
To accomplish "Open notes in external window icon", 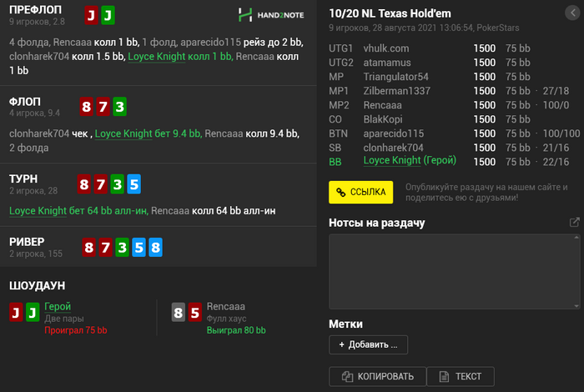I will pyautogui.click(x=574, y=222).
